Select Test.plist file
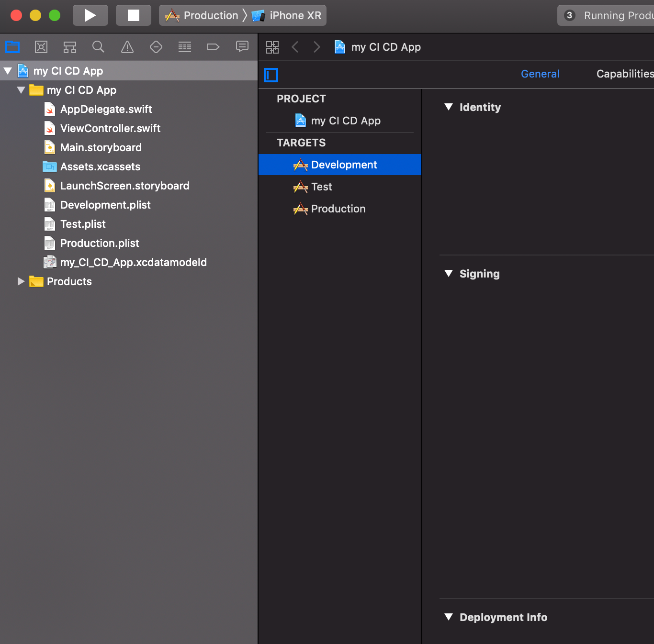The width and height of the screenshot is (654, 644). click(x=83, y=224)
